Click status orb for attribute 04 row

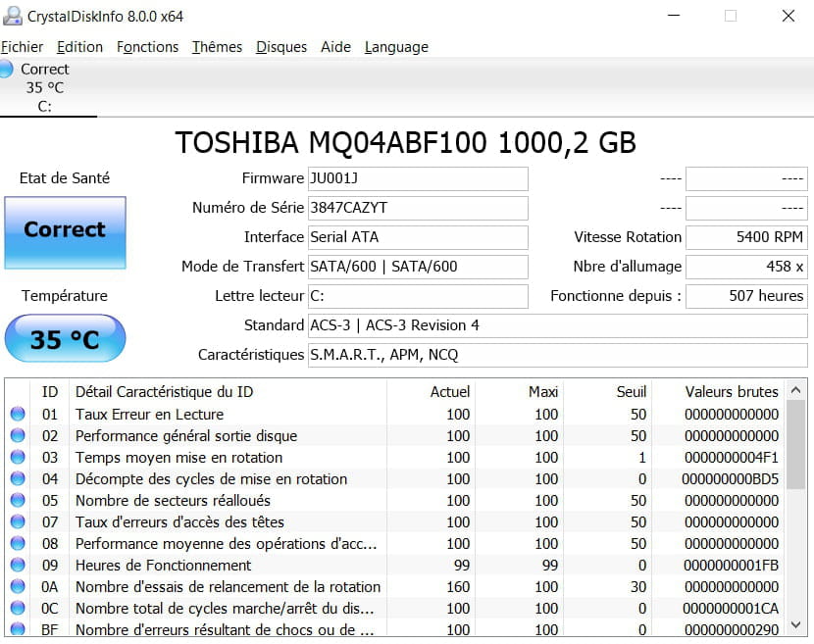pos(18,478)
